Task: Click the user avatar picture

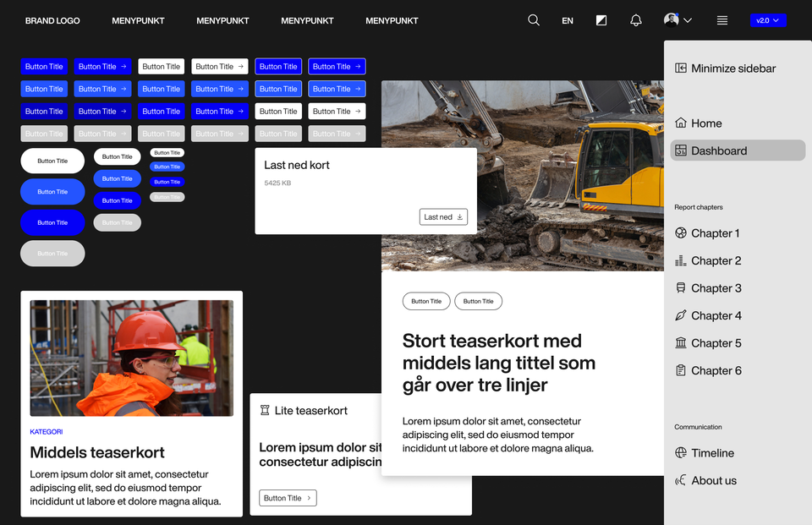Action: click(x=670, y=19)
